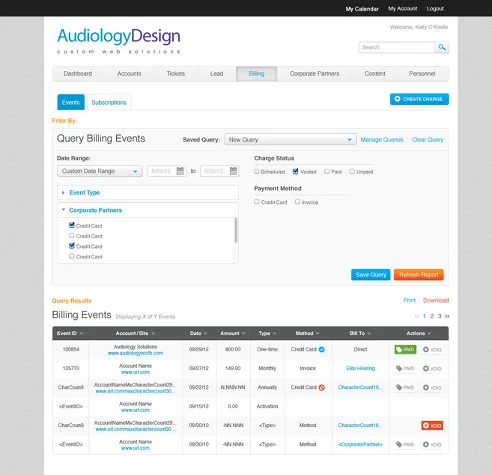
Task: Sort by Amount column
Action: pos(233,333)
